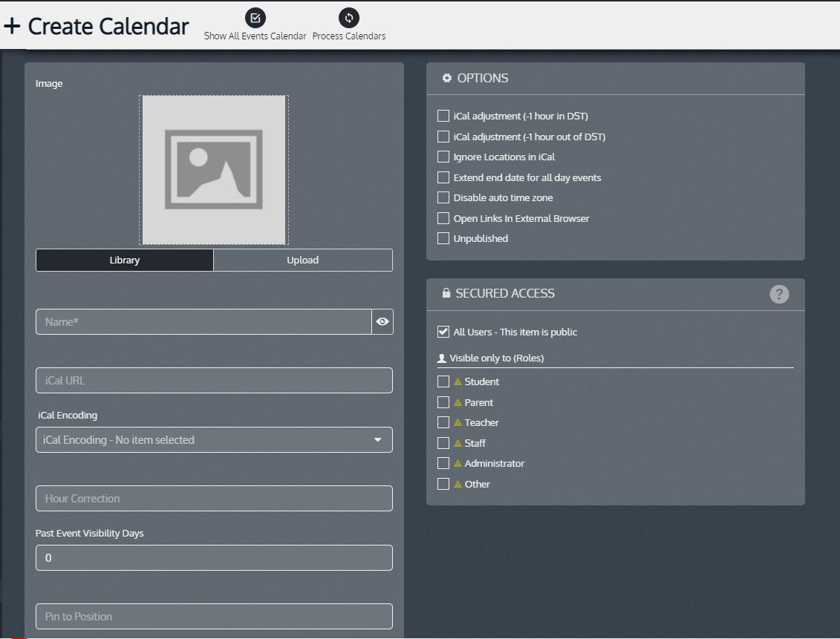The height and width of the screenshot is (639, 840).
Task: Click the person icon near Visible only to Roles
Action: [x=443, y=358]
